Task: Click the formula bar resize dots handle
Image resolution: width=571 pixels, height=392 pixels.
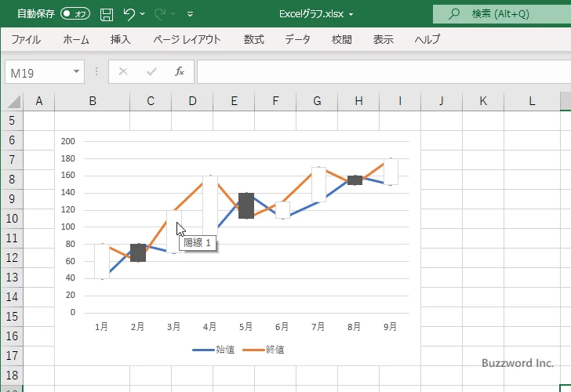Action: click(x=96, y=71)
